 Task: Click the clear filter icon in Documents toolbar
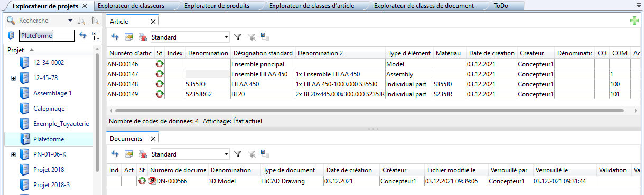(x=251, y=154)
